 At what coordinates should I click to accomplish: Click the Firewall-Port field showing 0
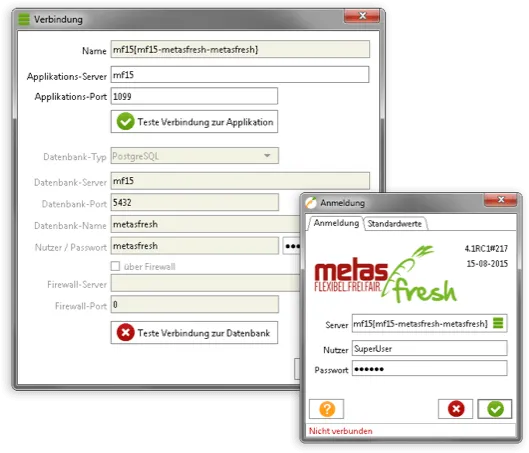(195, 304)
